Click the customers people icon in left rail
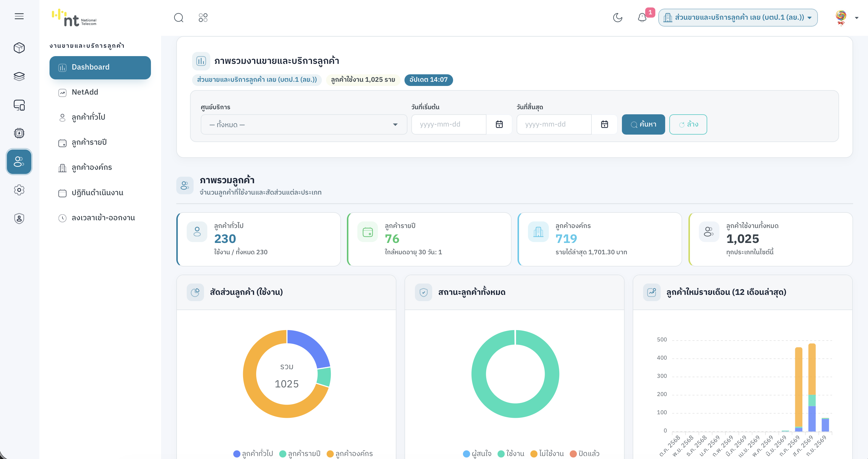Viewport: 868px width, 459px height. coord(19,161)
